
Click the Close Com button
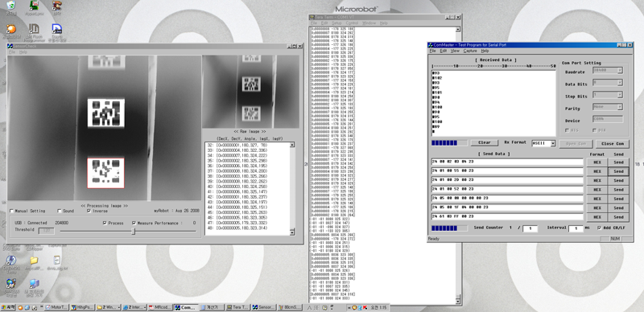click(x=612, y=144)
